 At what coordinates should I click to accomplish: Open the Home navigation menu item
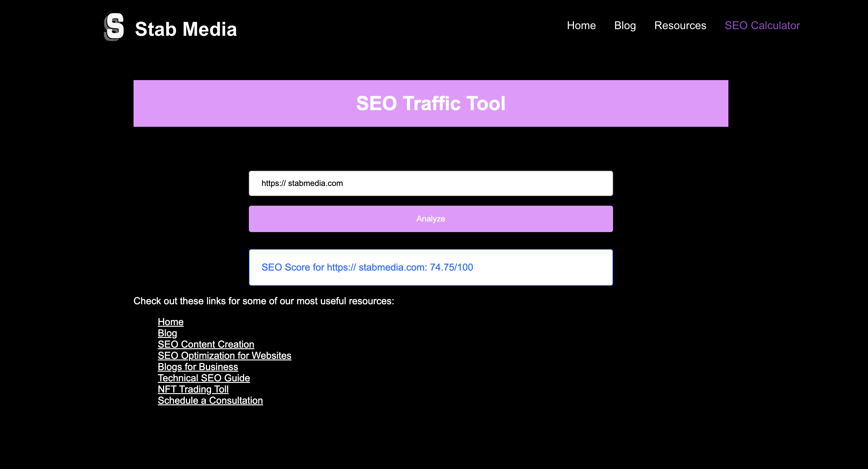point(581,25)
